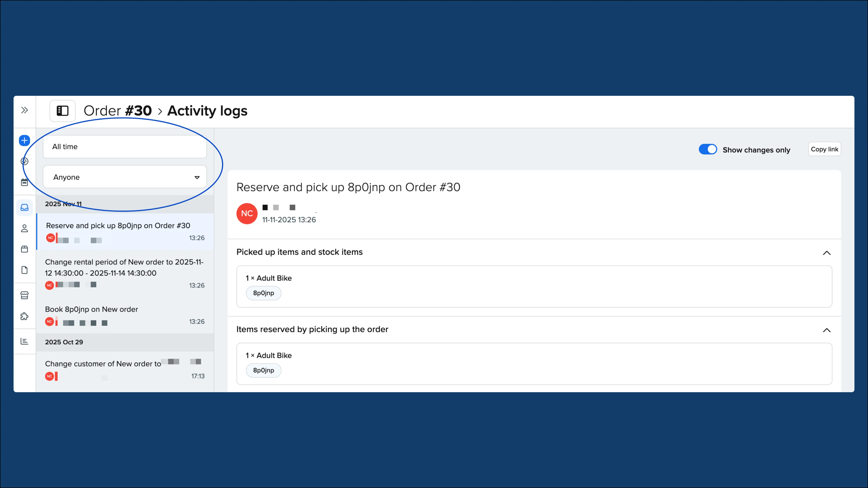Click the Copy link button

(x=824, y=149)
